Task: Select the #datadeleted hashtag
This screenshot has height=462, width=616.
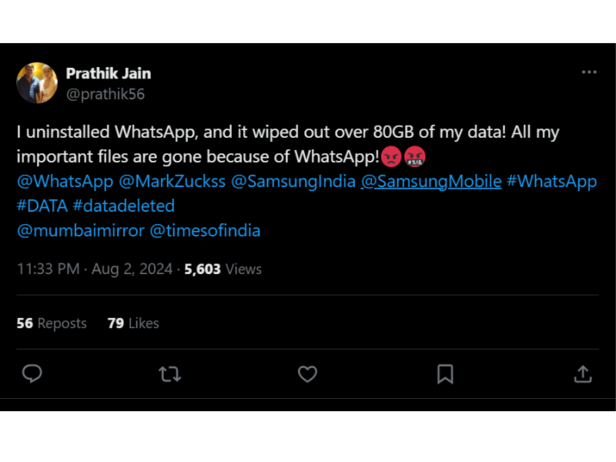Action: click(124, 206)
